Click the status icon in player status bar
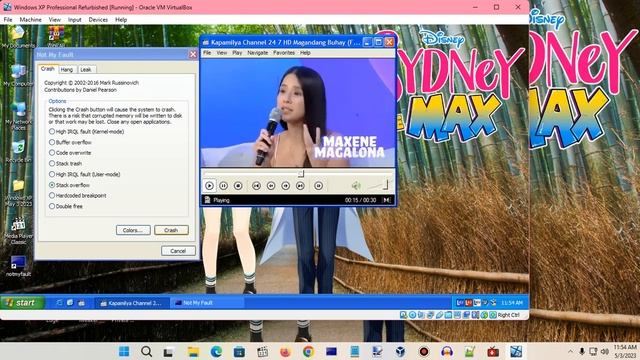This screenshot has width=640, height=360. 207,200
